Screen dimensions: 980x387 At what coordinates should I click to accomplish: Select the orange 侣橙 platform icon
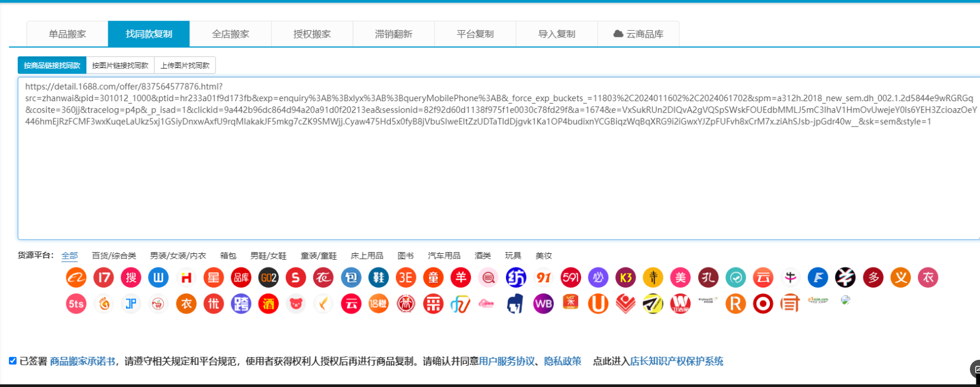pyautogui.click(x=378, y=304)
